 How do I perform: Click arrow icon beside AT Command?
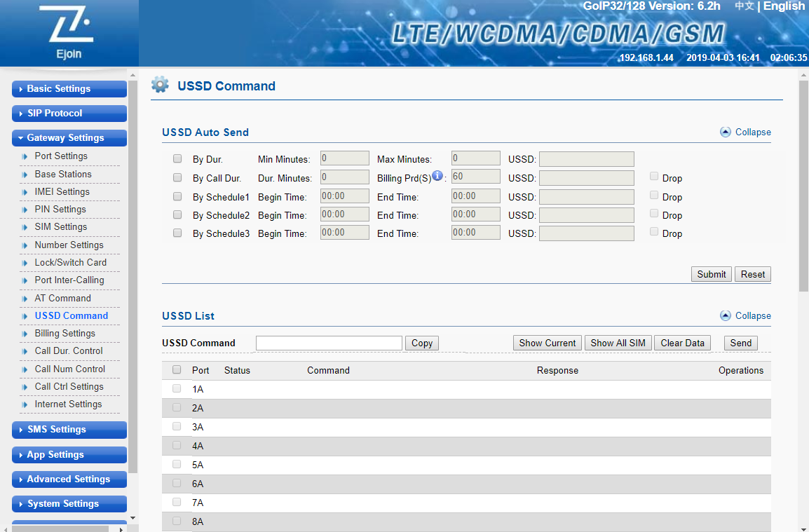[25, 299]
